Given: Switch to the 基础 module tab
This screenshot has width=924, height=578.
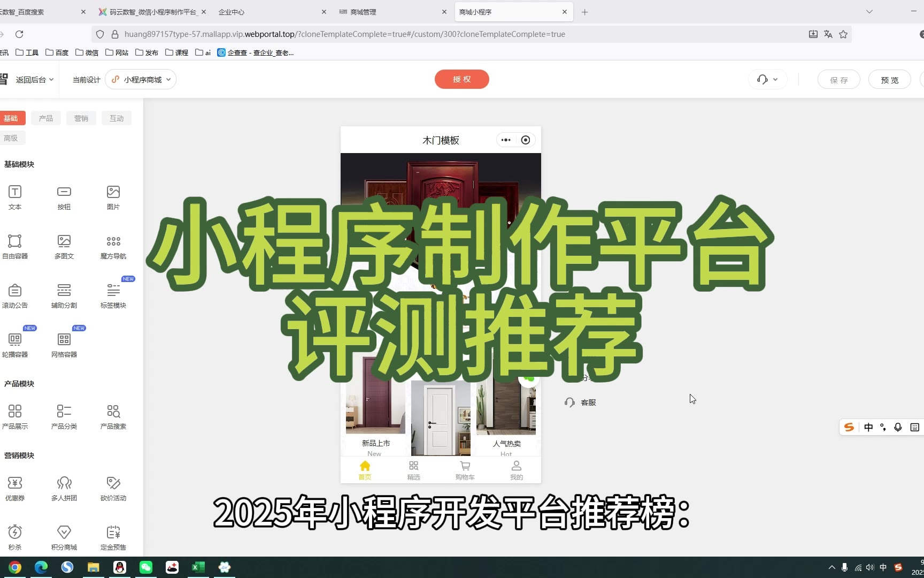Looking at the screenshot, I should click(x=12, y=118).
